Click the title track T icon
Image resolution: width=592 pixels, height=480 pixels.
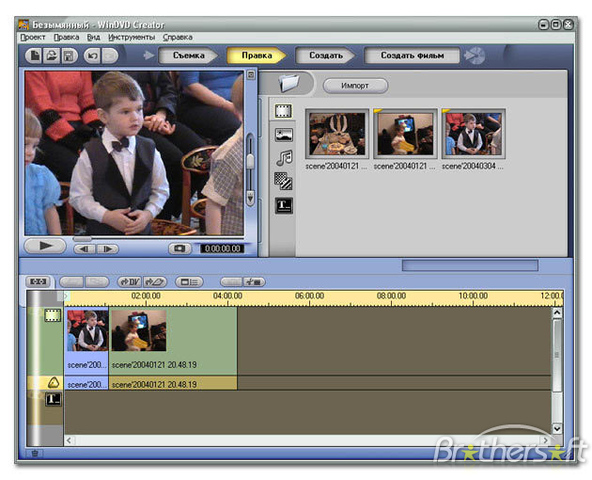point(53,399)
